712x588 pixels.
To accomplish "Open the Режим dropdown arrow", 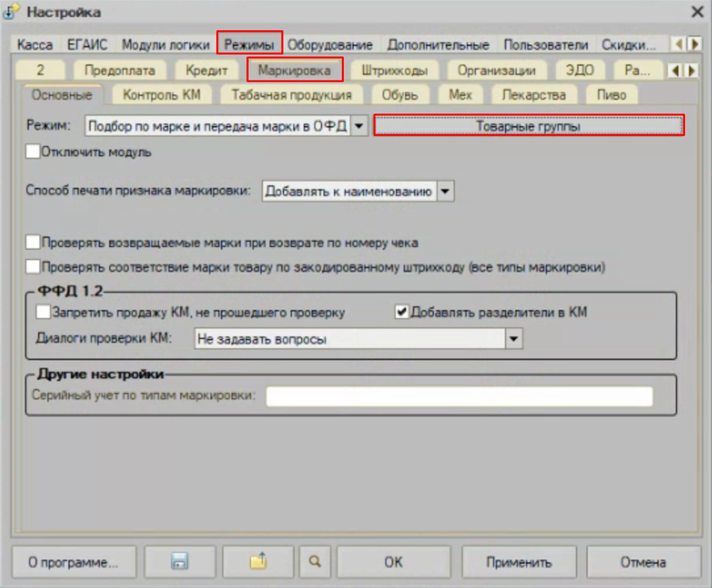I will [359, 126].
